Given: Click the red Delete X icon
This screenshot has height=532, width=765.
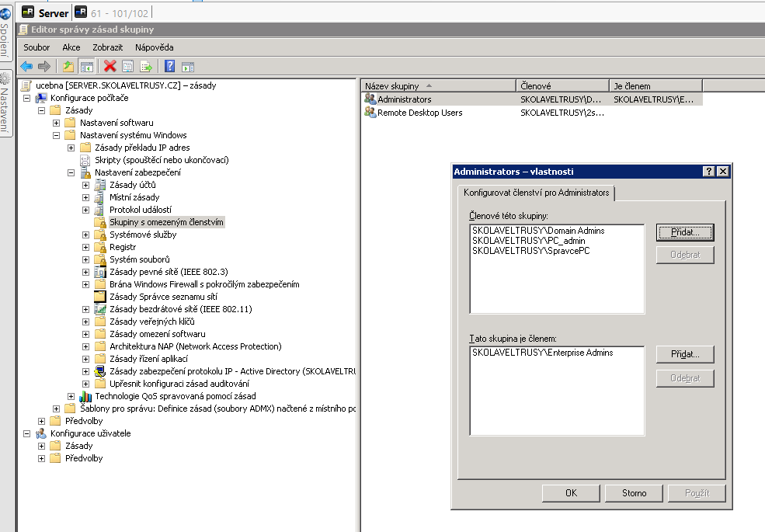Looking at the screenshot, I should click(110, 67).
